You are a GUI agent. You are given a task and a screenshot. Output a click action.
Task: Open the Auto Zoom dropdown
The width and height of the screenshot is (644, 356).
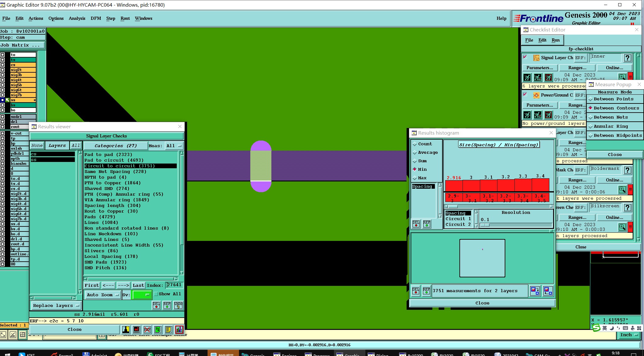coord(103,295)
